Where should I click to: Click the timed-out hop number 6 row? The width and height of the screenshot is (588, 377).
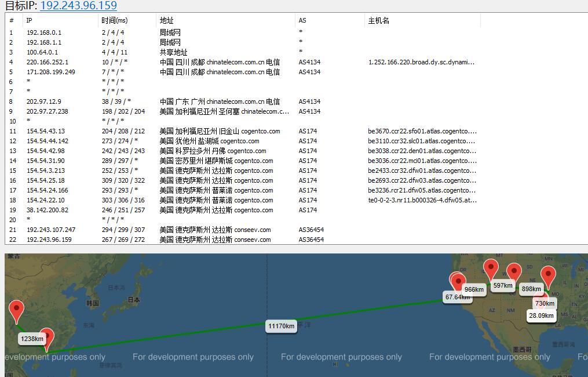point(244,81)
